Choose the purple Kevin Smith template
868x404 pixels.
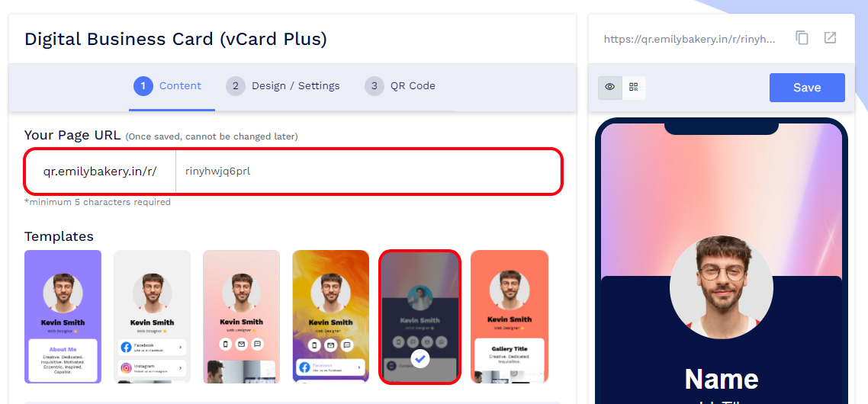[63, 316]
